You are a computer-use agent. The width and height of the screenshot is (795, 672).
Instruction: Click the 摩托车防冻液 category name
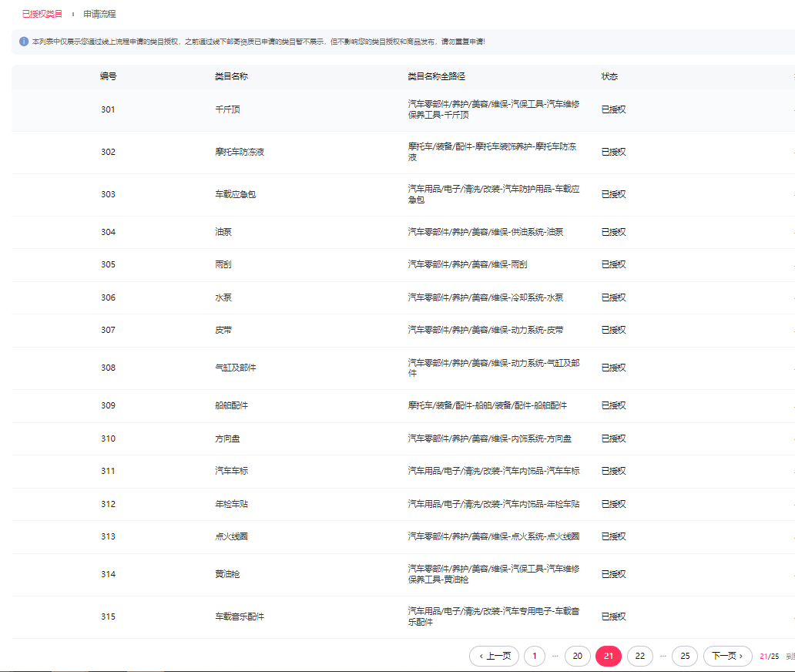240,152
